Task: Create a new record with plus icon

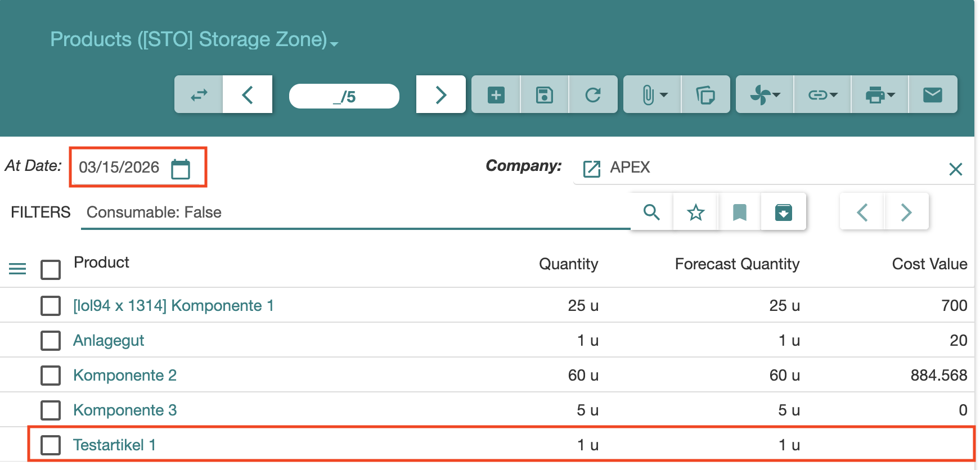Action: [x=496, y=95]
